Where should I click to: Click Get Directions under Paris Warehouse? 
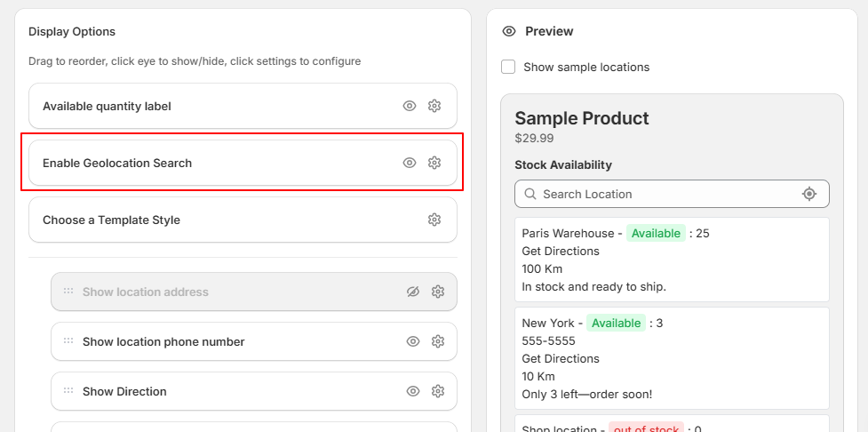point(561,251)
